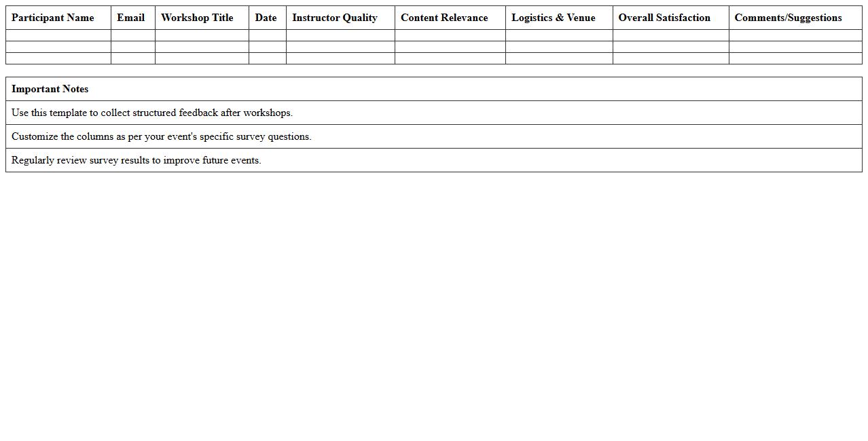The height and width of the screenshot is (441, 868).
Task: Select the note about collecting structured feedback
Action: [152, 113]
